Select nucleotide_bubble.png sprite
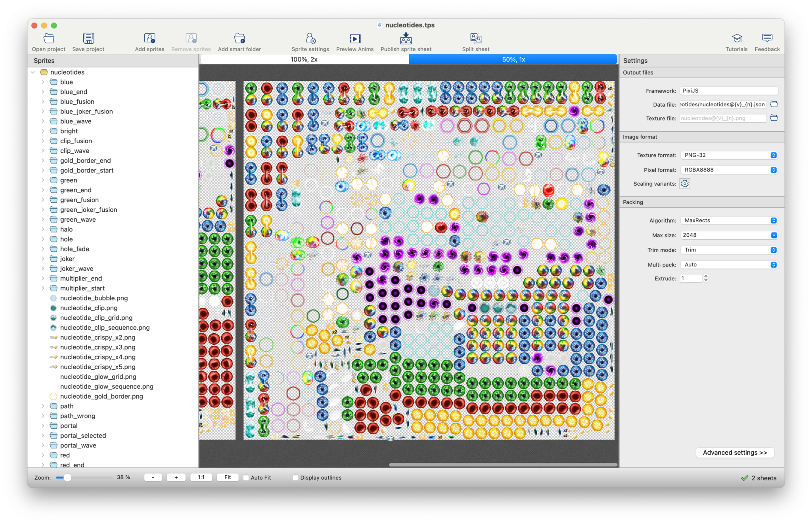Image resolution: width=812 pixels, height=524 pixels. pos(94,298)
